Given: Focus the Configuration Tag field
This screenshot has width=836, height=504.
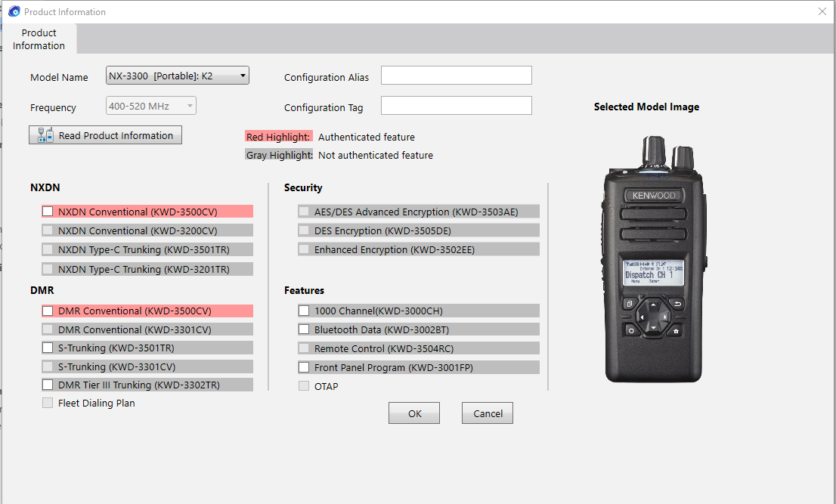Looking at the screenshot, I should point(457,106).
